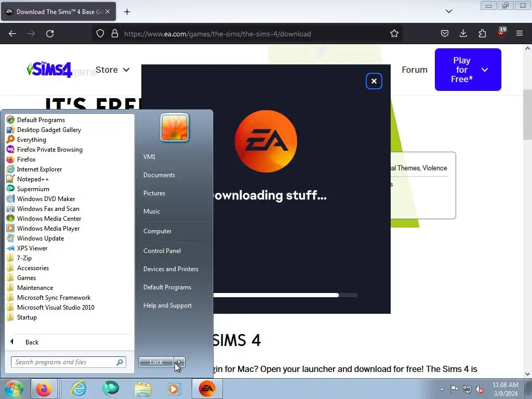This screenshot has width=532, height=399.
Task: Click the Windows Start orb
Action: point(14,389)
